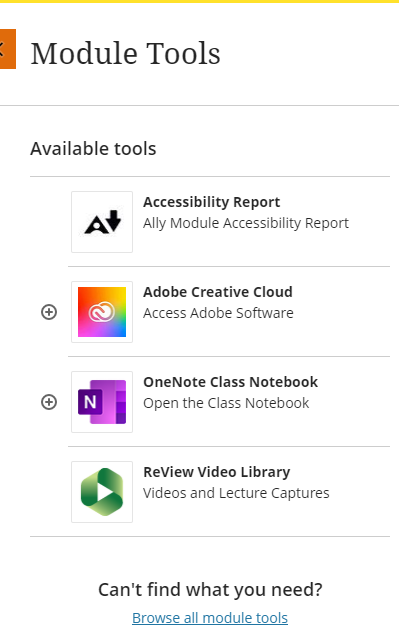Click the OneNote Class Notebook logo icon

(102, 402)
